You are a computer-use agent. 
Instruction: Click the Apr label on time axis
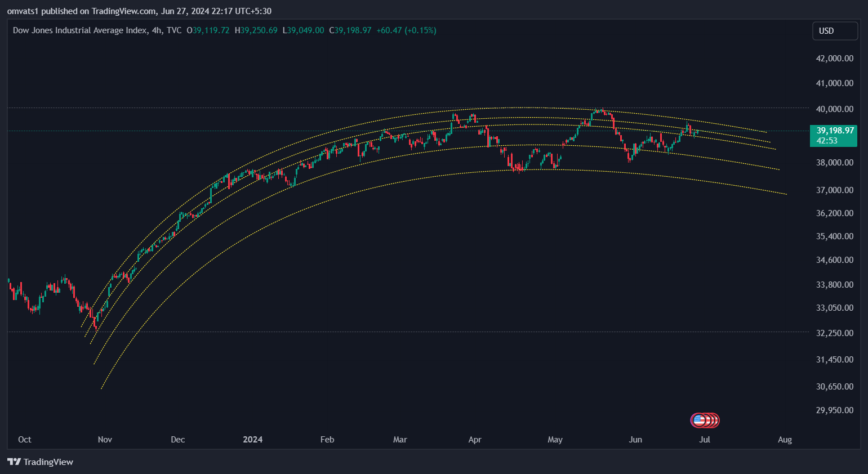475,440
